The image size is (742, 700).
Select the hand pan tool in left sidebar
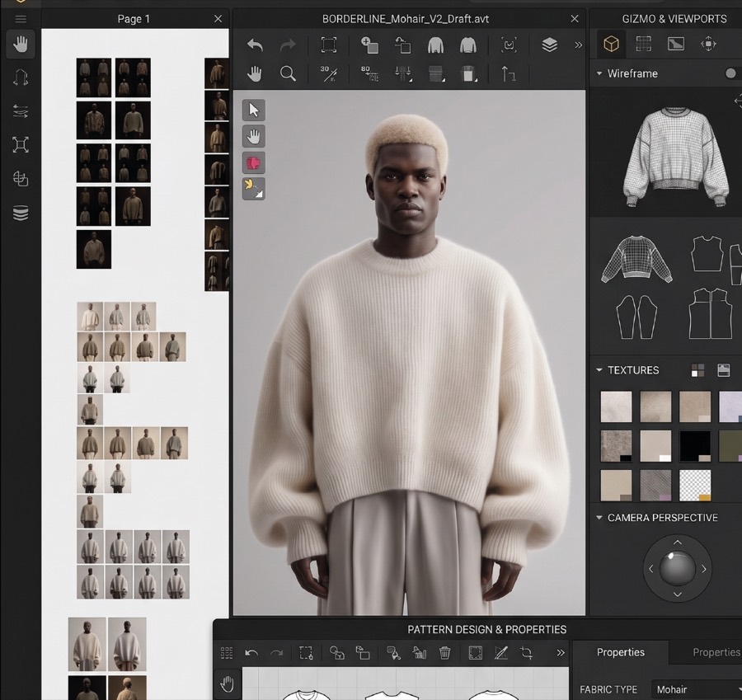[21, 45]
